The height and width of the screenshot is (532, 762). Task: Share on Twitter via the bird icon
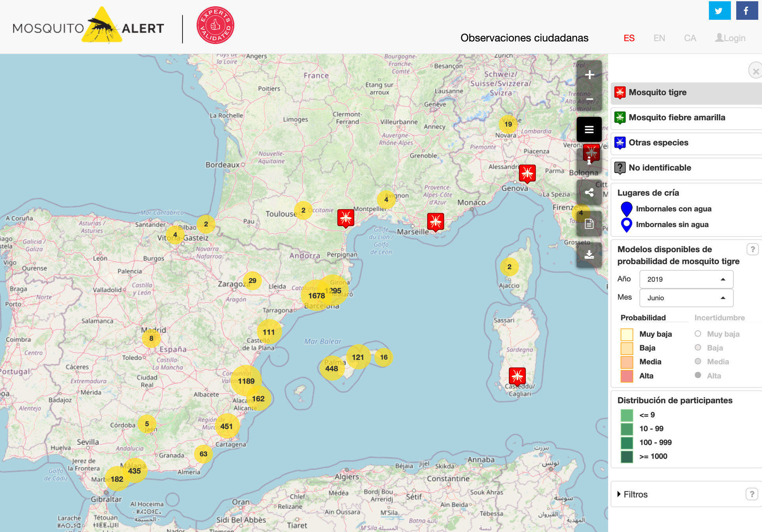pos(719,11)
